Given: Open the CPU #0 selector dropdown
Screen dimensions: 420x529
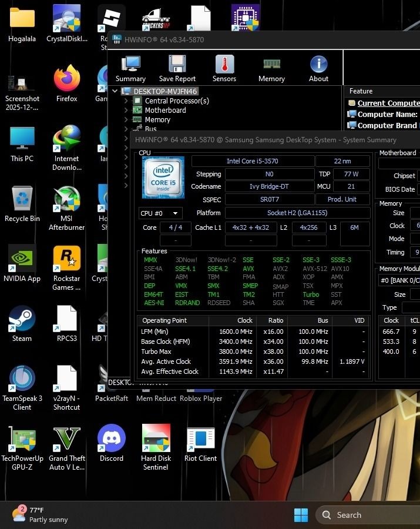Looking at the screenshot, I should click(x=160, y=213).
